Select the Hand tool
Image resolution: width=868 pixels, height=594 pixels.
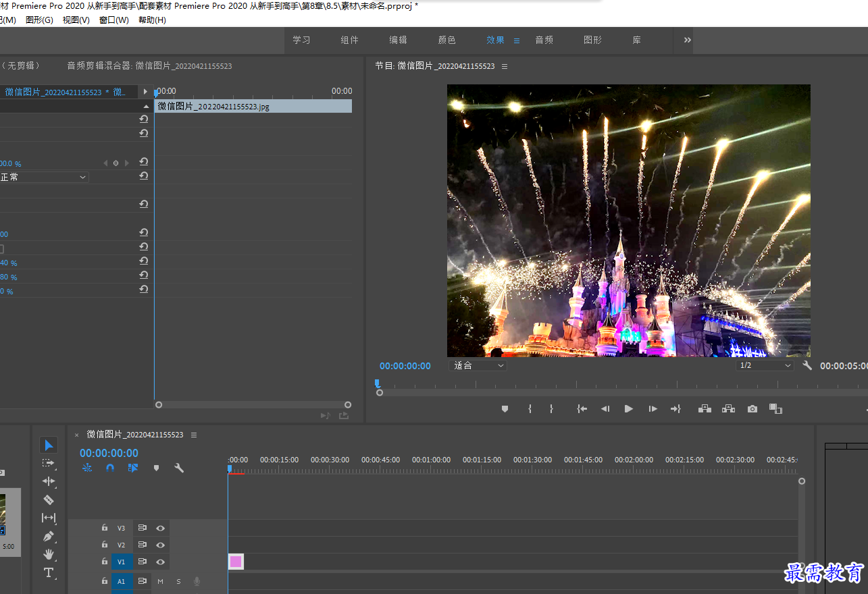click(49, 554)
